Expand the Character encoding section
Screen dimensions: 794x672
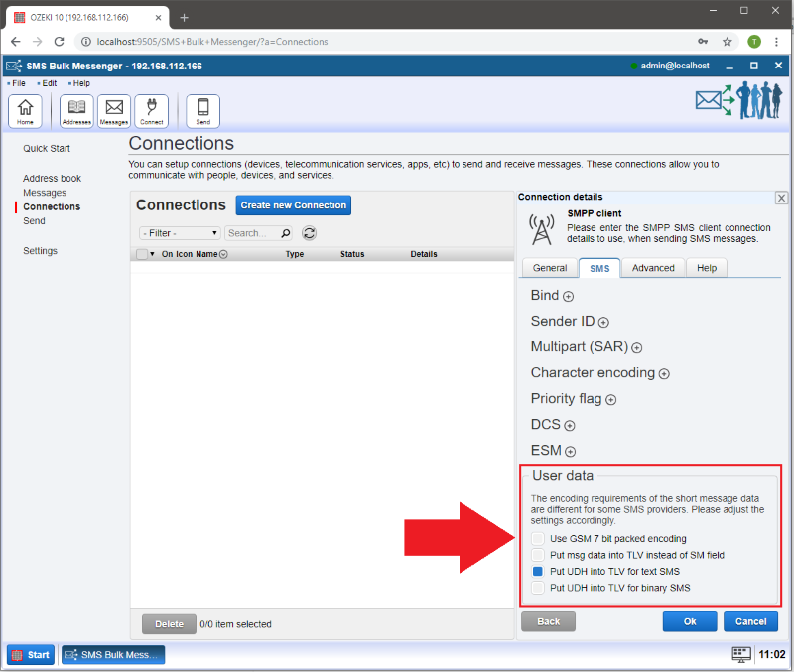[x=664, y=374]
